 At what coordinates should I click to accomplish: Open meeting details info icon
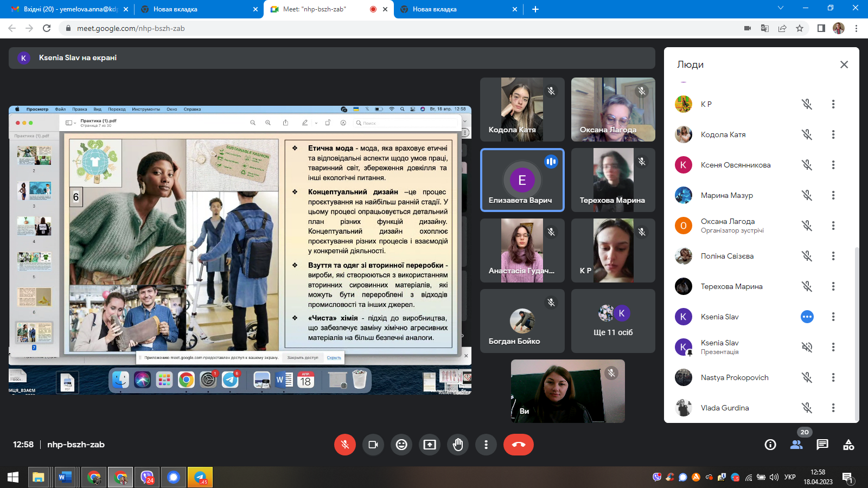coord(770,445)
